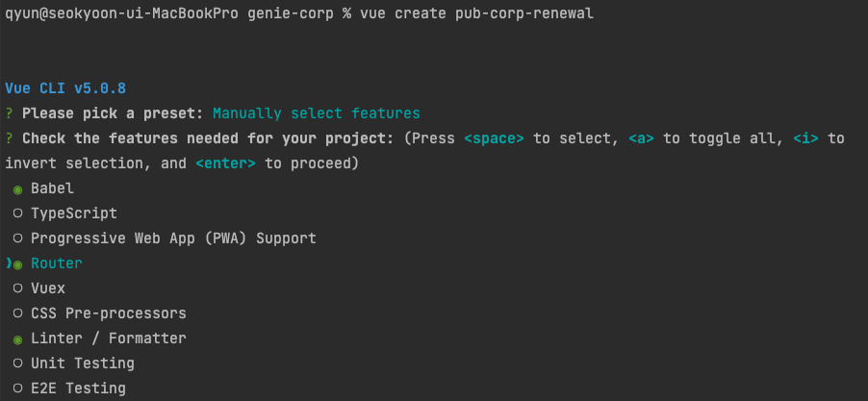Click the Router selected indicator
This screenshot has width=868, height=401.
click(x=17, y=265)
